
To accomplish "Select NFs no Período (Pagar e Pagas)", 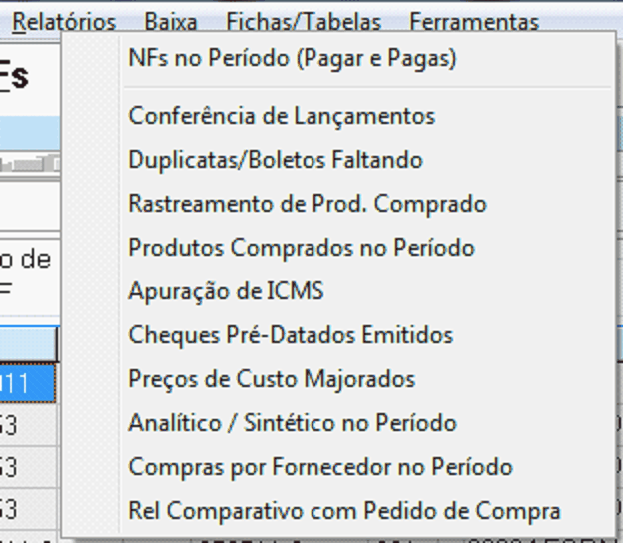I will [292, 59].
